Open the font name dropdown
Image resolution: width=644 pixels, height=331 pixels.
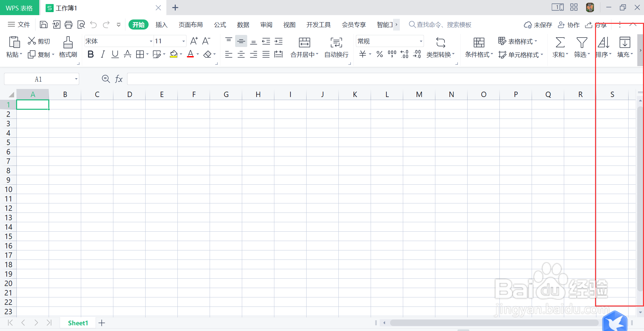[150, 41]
